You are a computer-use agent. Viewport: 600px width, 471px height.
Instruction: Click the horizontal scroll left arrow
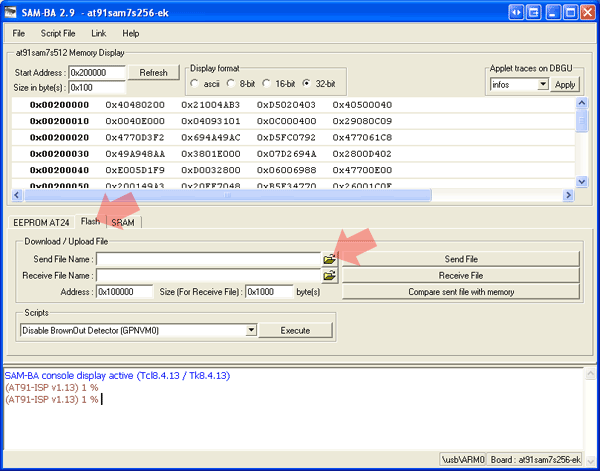[x=17, y=195]
